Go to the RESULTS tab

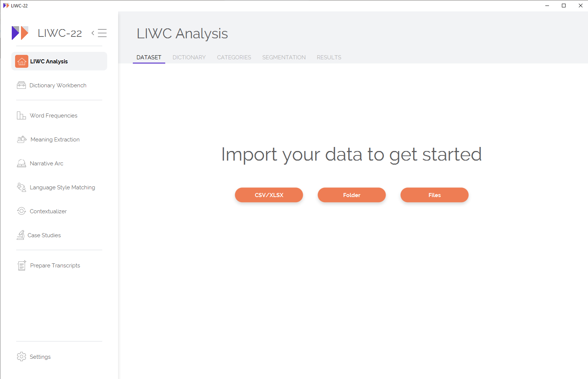coord(329,57)
